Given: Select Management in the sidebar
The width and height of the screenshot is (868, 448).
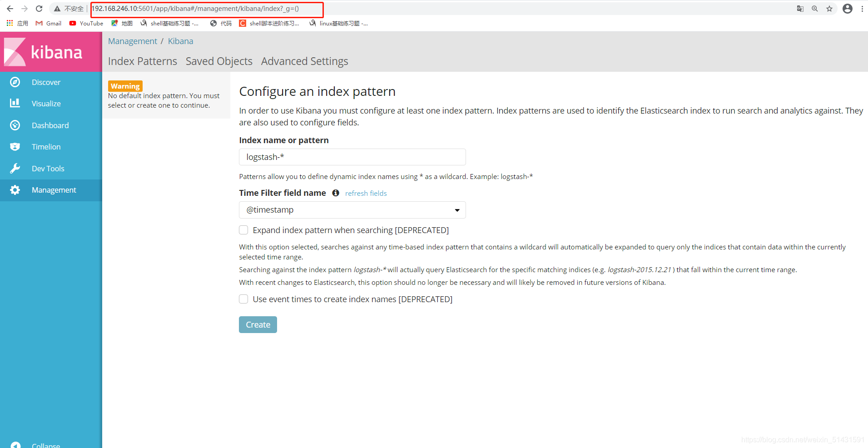Looking at the screenshot, I should [x=51, y=190].
